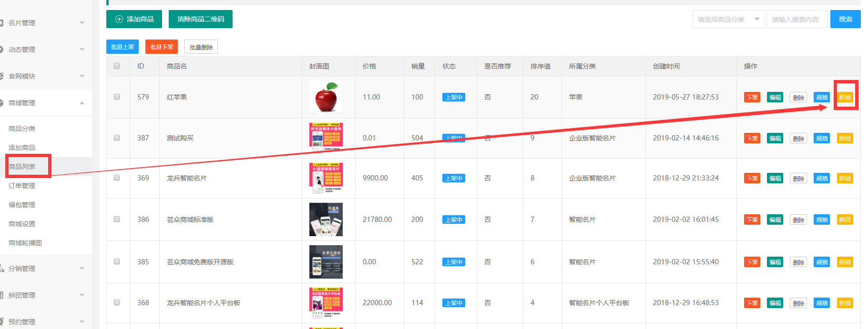868x329 pixels.
Task: Click the 清除商品二维码 button
Action: [x=200, y=19]
